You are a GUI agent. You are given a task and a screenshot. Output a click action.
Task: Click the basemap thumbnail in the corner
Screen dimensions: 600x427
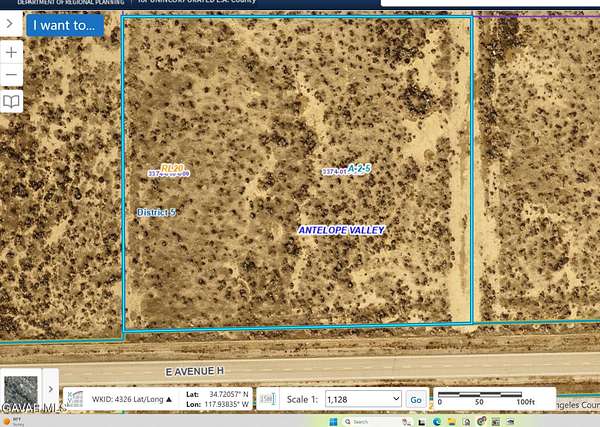coord(20,390)
